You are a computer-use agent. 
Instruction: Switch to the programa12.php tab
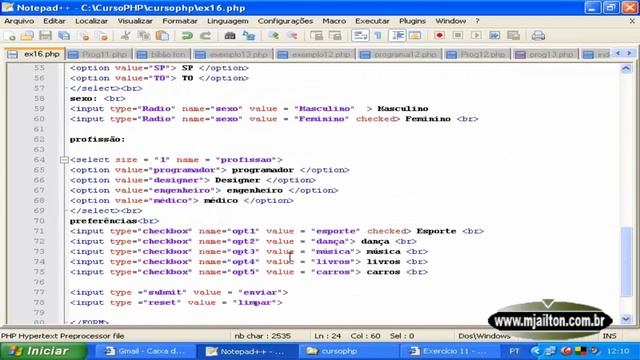[x=400, y=54]
